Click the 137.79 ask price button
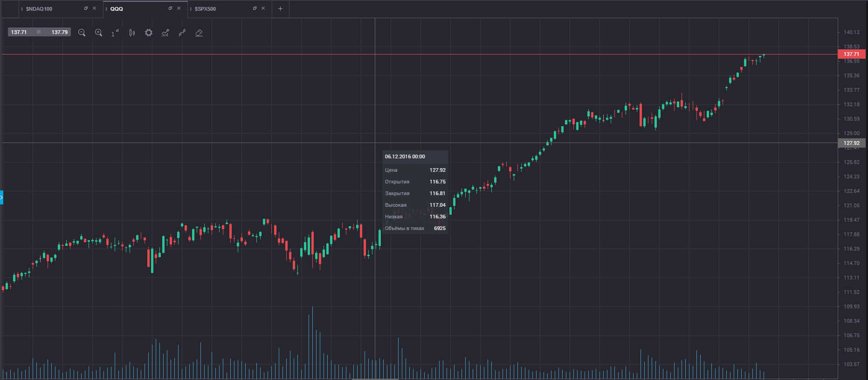 pos(59,32)
